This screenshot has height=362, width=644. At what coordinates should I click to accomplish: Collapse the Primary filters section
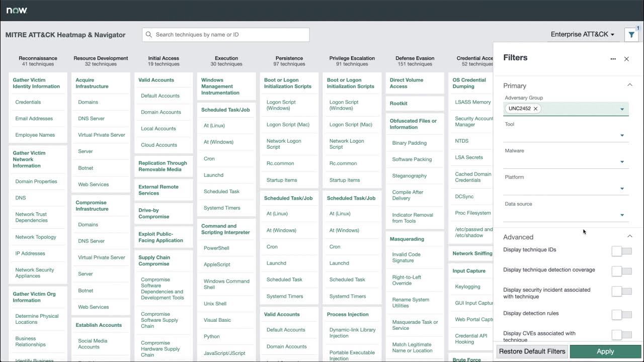tap(629, 85)
